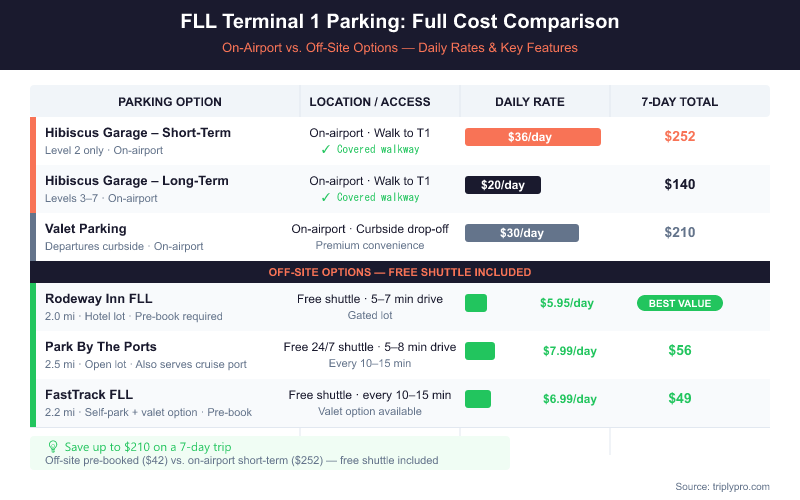Click the DAILY RATE column header
Viewport: 800px width, 500px height.
pos(530,102)
